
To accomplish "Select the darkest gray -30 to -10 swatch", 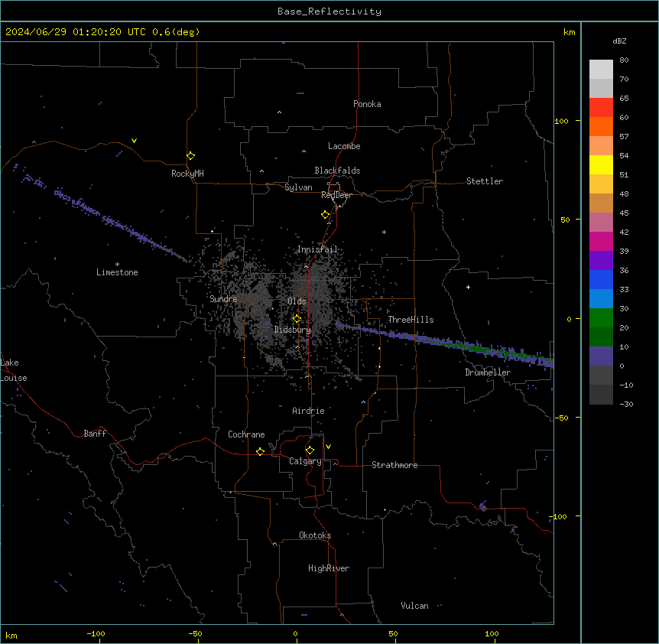I will [601, 395].
